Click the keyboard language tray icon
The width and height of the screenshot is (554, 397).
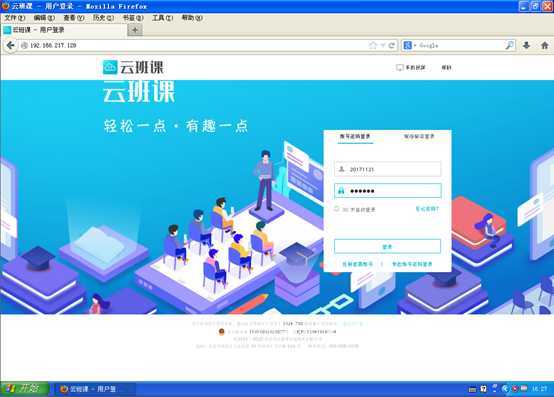pos(472,389)
